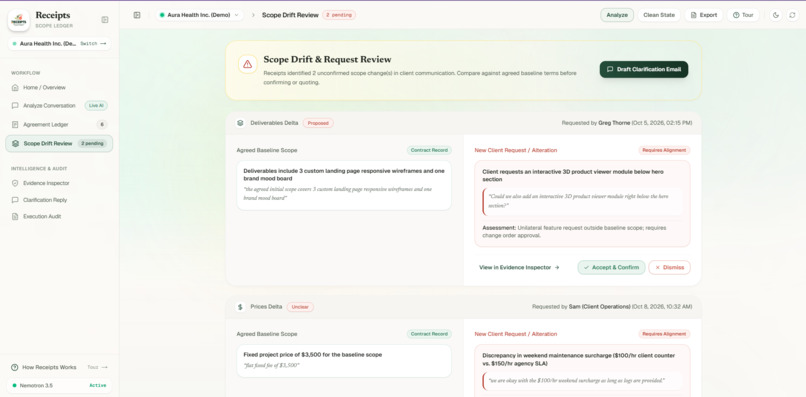Click the How Receipts Works help icon
Image resolution: width=806 pixels, height=397 pixels.
point(14,367)
